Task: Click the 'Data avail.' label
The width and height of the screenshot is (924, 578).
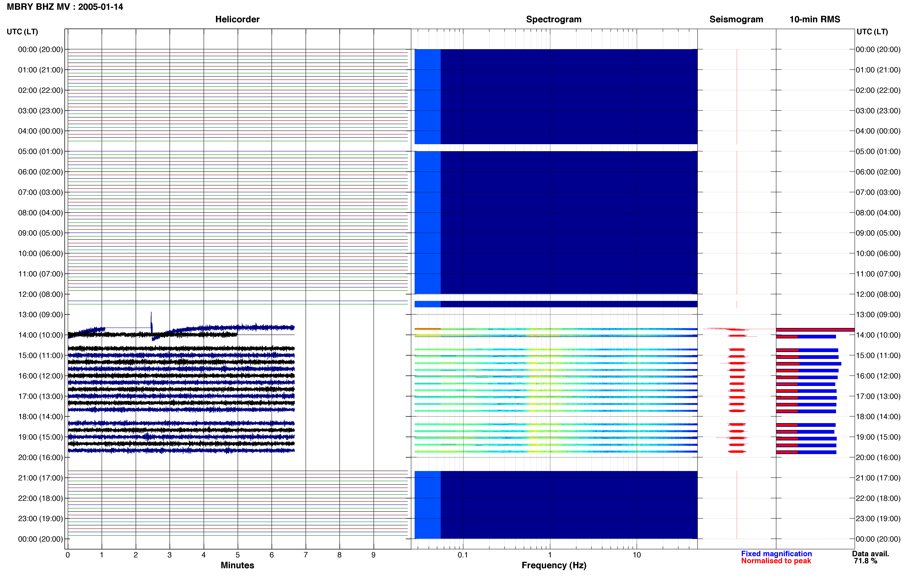Action: click(x=870, y=554)
